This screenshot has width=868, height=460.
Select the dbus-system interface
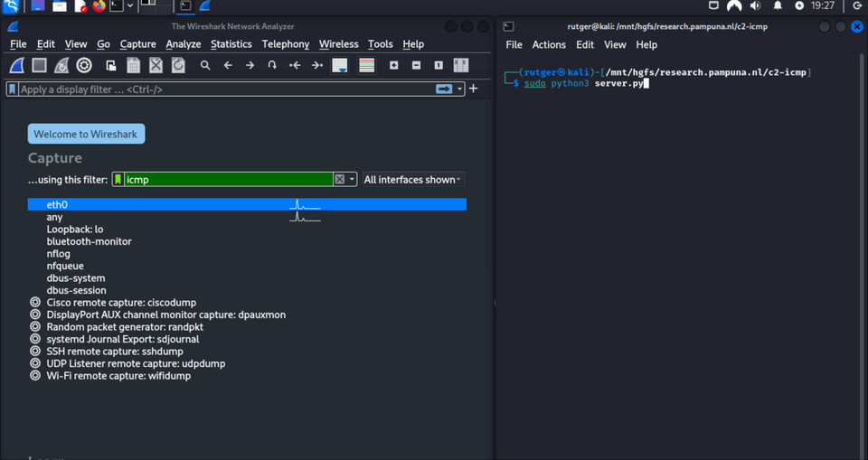[x=247, y=277]
